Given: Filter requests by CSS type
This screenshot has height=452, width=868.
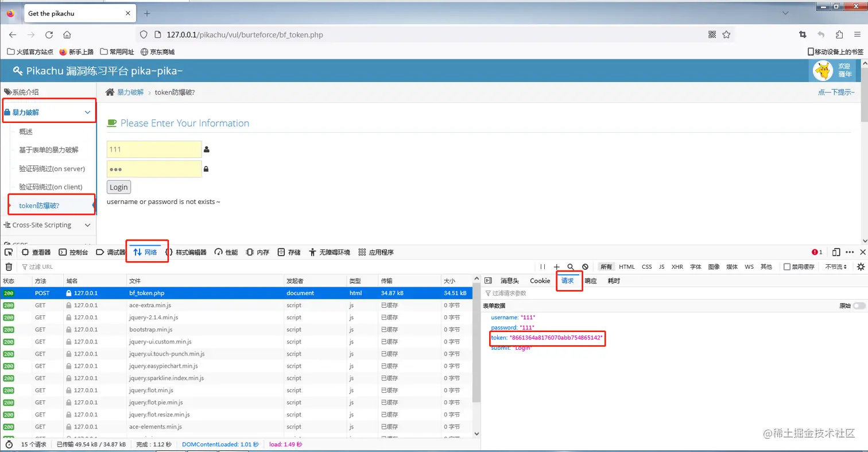Looking at the screenshot, I should [x=647, y=266].
